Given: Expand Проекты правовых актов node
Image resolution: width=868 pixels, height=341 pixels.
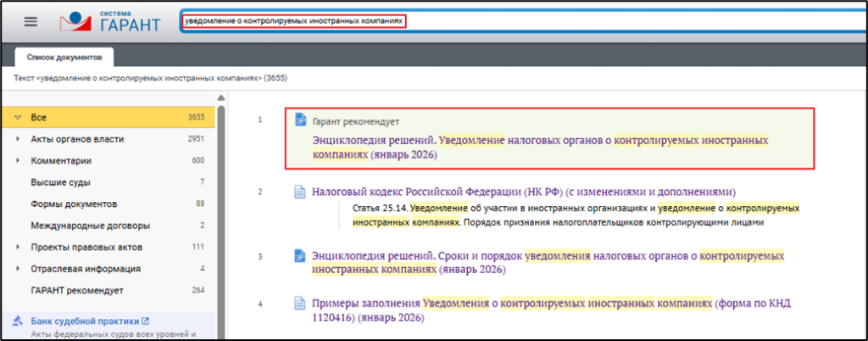Looking at the screenshot, I should coord(18,247).
